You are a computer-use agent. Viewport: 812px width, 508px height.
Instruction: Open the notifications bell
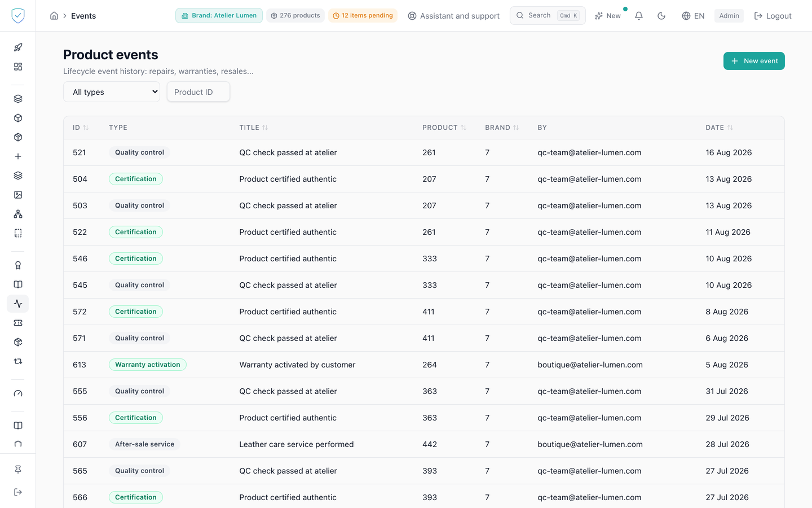pos(639,16)
